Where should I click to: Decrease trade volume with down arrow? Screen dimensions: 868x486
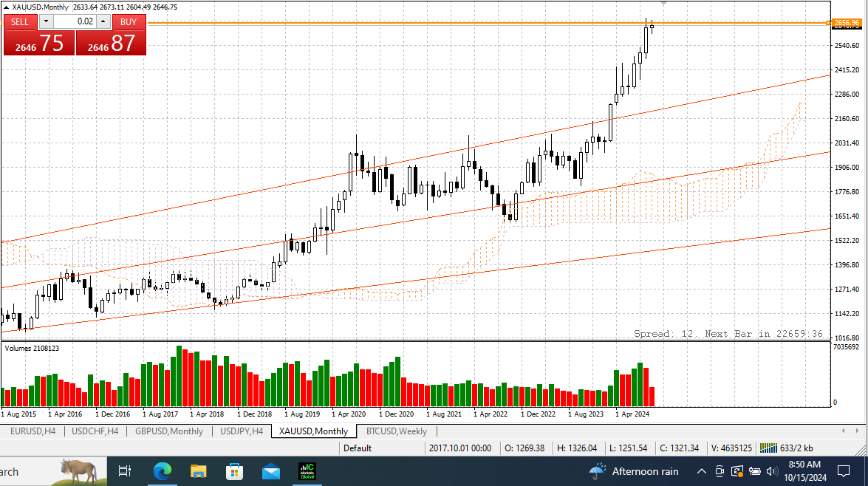coord(46,21)
